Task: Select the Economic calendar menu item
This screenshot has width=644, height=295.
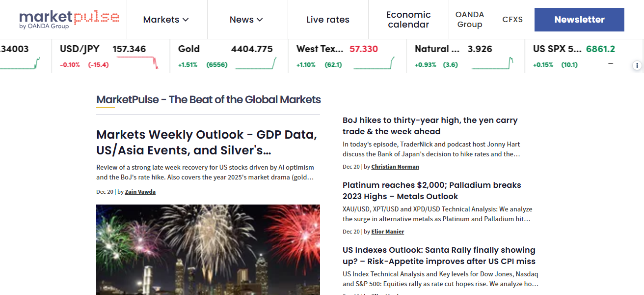Action: pos(408,20)
